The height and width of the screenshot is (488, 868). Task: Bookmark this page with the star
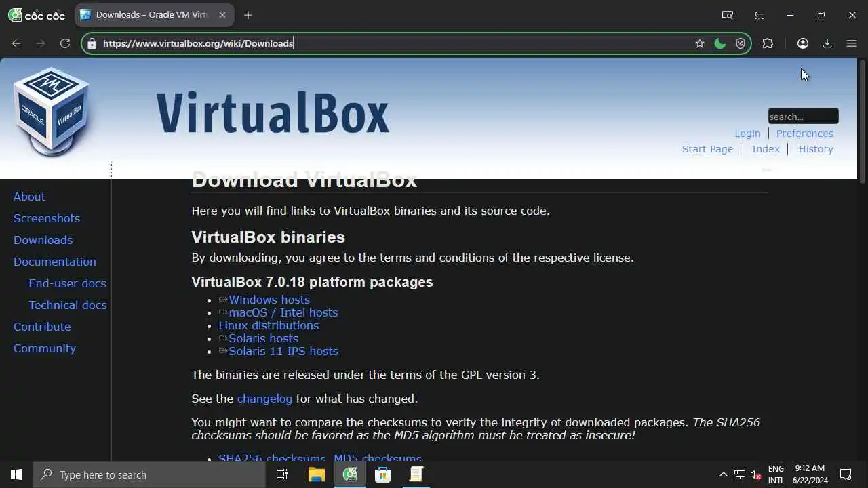click(x=700, y=43)
